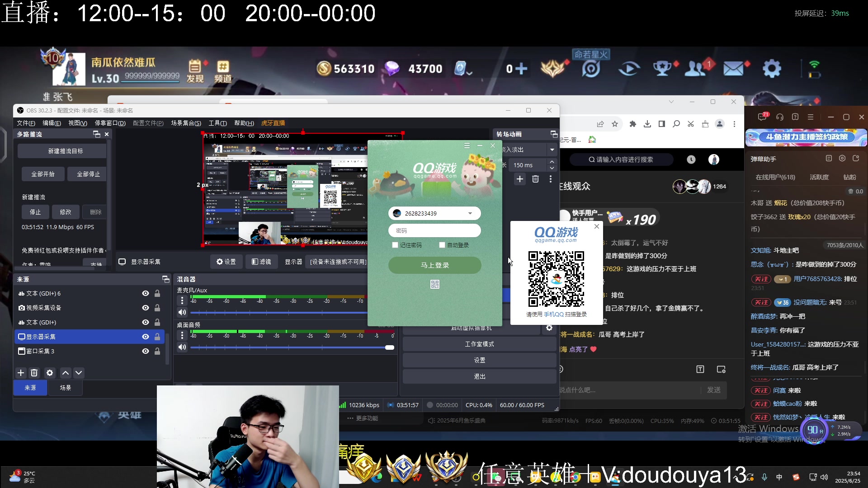Image resolution: width=868 pixels, height=488 pixels.
Task: Toggle visibility of 显示器采集 source
Action: point(146,337)
